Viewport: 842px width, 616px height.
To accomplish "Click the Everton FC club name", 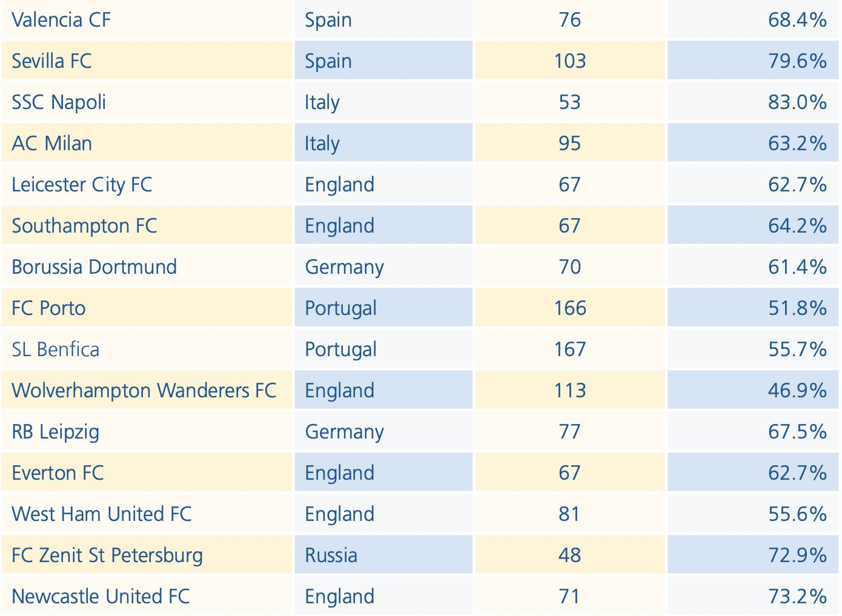I will 58,473.
